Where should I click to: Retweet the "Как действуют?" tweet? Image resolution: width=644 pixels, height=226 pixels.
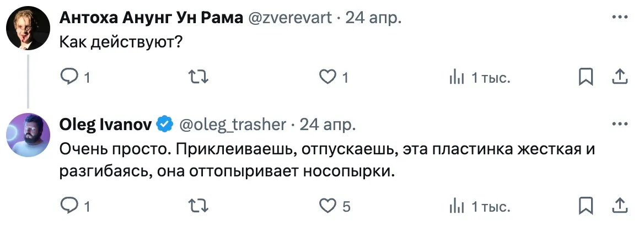(198, 77)
